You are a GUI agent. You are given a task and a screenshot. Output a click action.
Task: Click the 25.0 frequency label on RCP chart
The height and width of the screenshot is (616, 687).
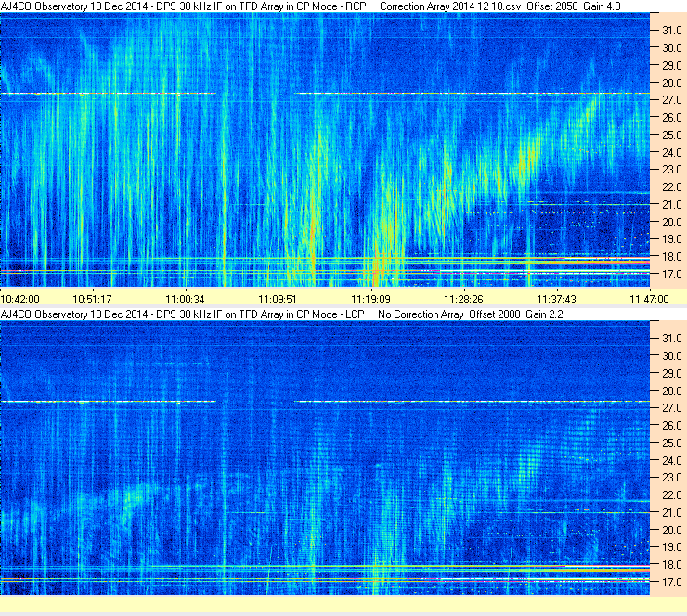pyautogui.click(x=671, y=135)
